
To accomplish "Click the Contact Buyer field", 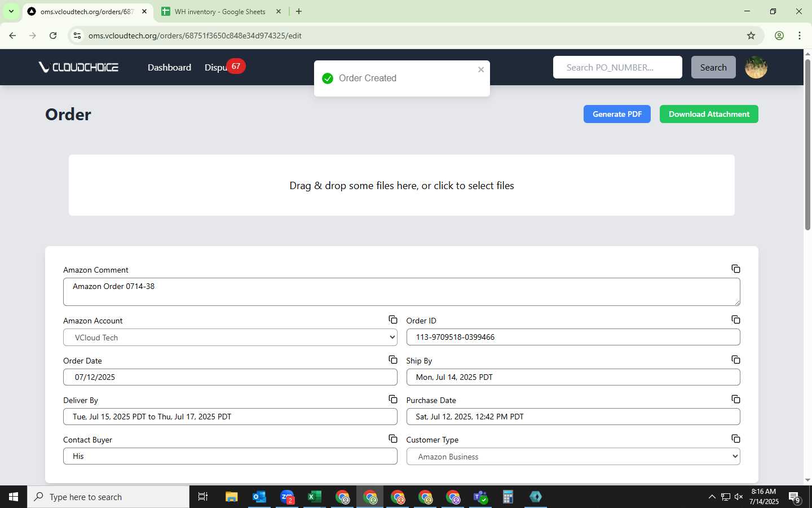I will coord(230,456).
